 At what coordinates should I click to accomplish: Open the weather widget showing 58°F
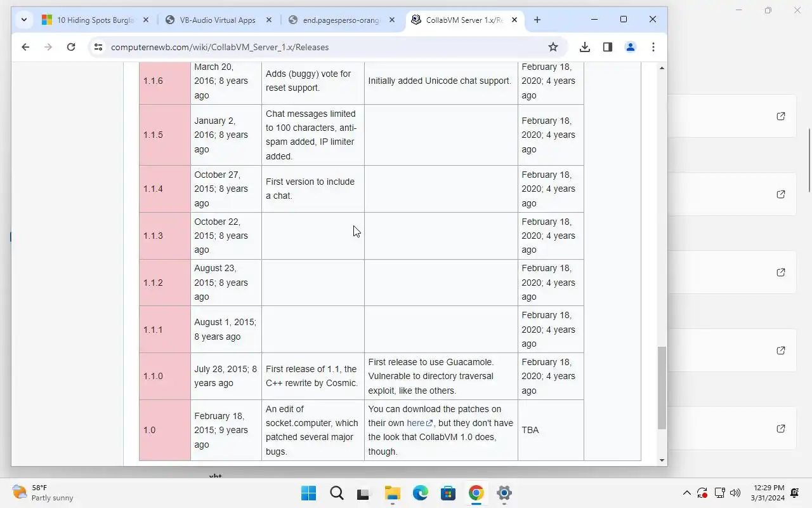click(x=43, y=493)
